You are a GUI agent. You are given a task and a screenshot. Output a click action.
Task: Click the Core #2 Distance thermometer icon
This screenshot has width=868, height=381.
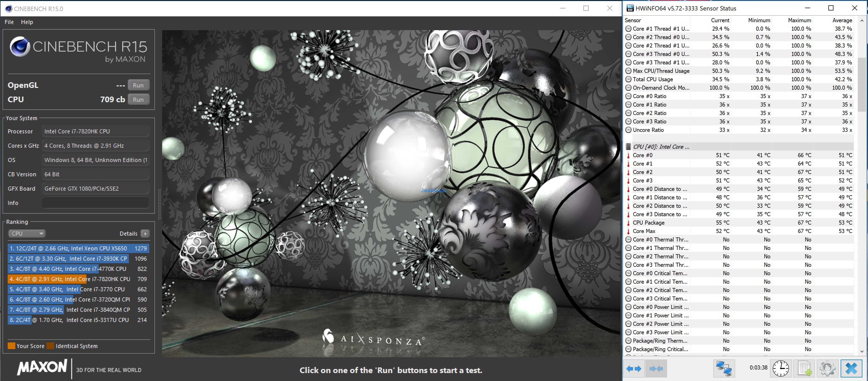coord(628,206)
